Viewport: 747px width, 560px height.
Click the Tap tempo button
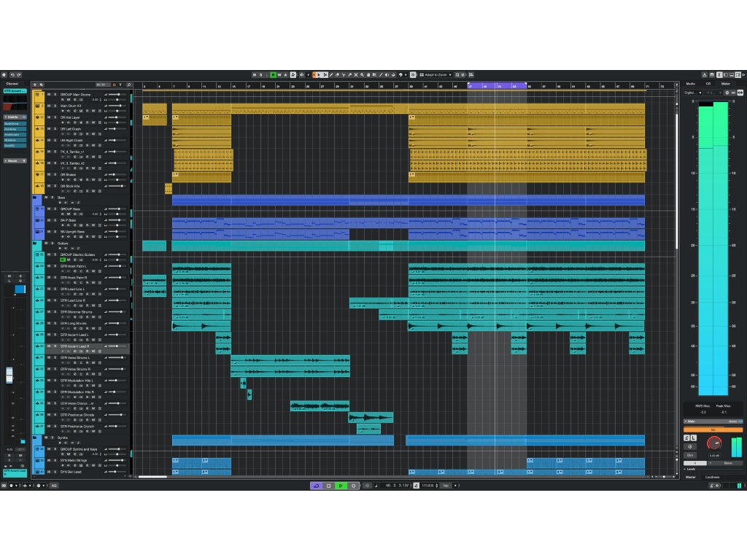click(445, 486)
